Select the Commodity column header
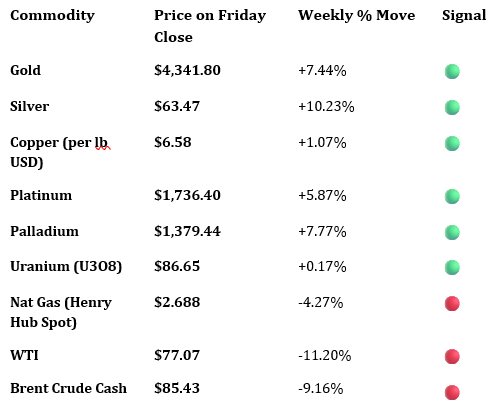Image resolution: width=492 pixels, height=412 pixels. 52,16
